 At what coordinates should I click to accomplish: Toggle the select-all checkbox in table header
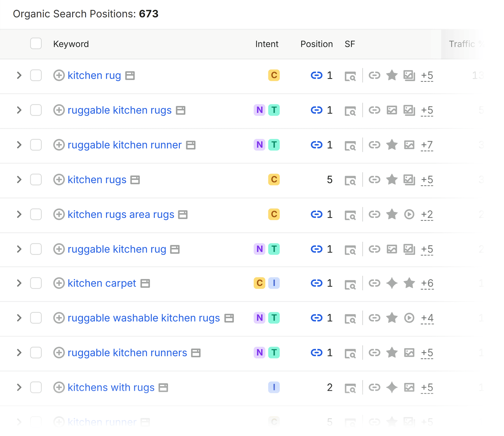(x=36, y=44)
